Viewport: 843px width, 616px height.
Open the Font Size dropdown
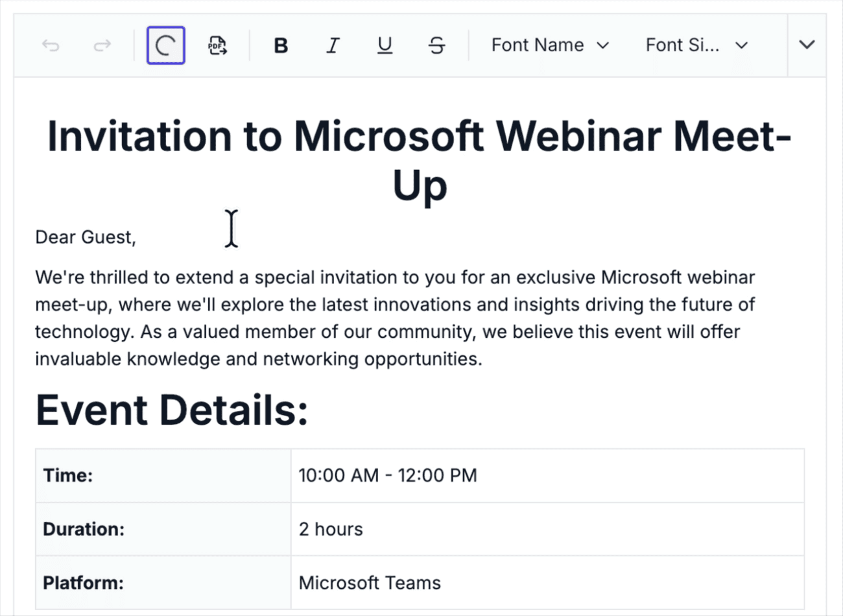(697, 45)
